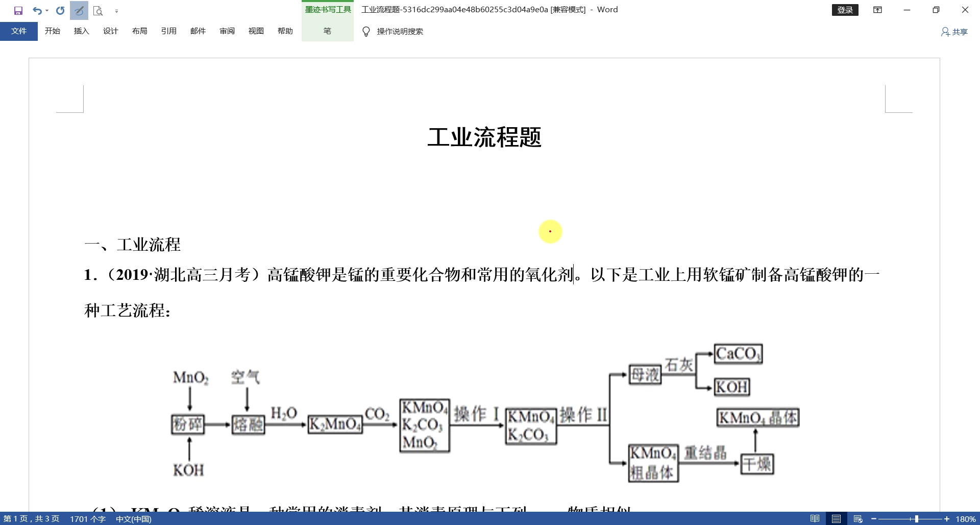Open the 文件 menu
This screenshot has width=980, height=525.
point(19,31)
